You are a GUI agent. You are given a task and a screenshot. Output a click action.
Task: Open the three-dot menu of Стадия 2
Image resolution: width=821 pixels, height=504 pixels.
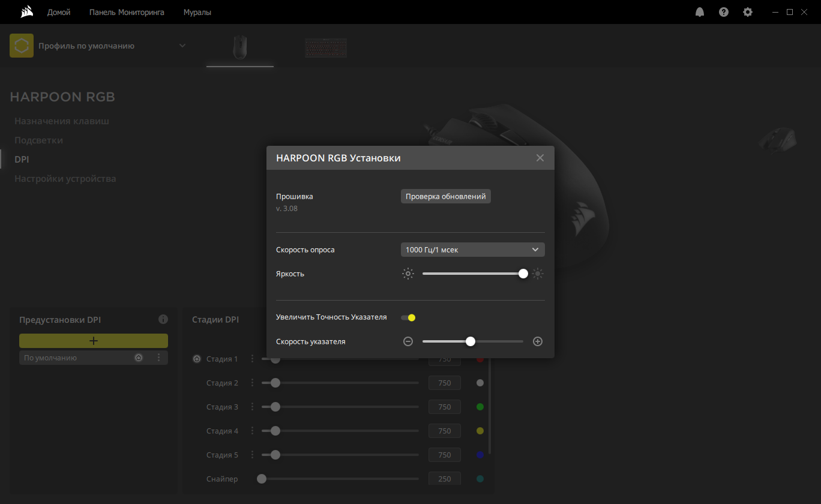pyautogui.click(x=252, y=383)
